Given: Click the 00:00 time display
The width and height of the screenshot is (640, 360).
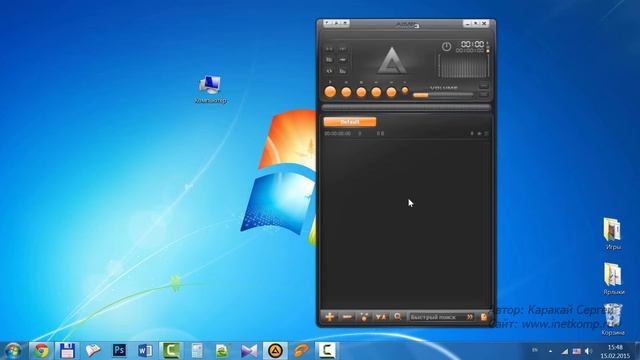Looking at the screenshot, I should (x=473, y=44).
